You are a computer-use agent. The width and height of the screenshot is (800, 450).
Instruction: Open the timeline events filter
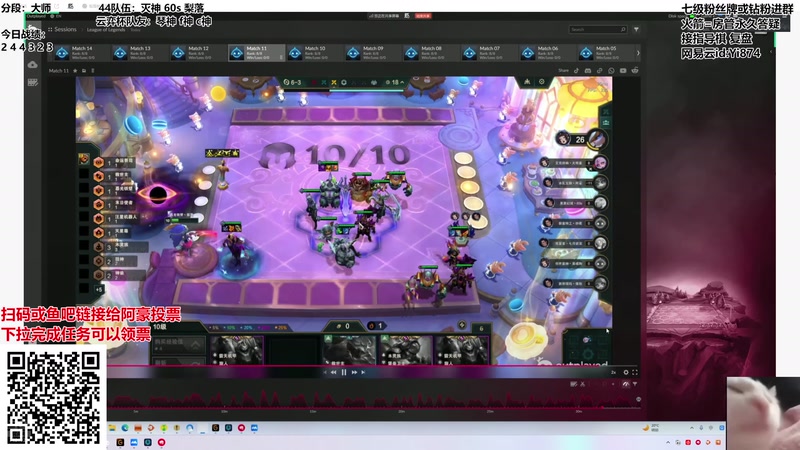point(635,384)
